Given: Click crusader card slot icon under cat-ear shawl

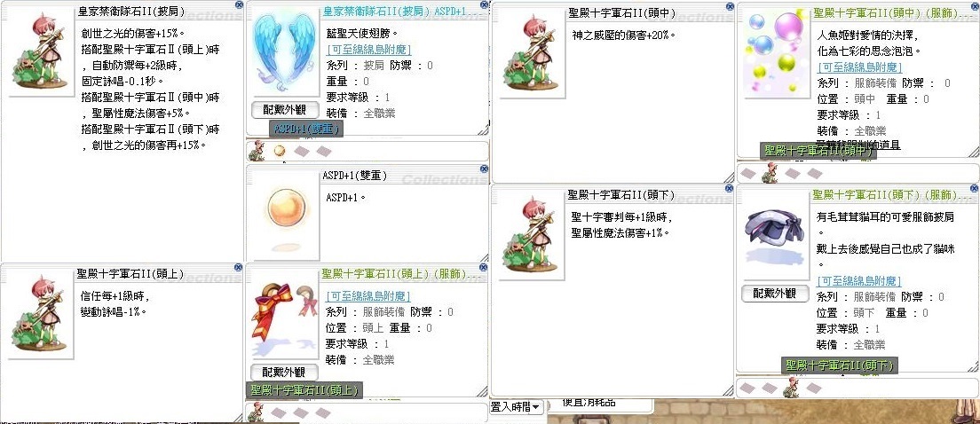Looking at the screenshot, I should [x=791, y=387].
